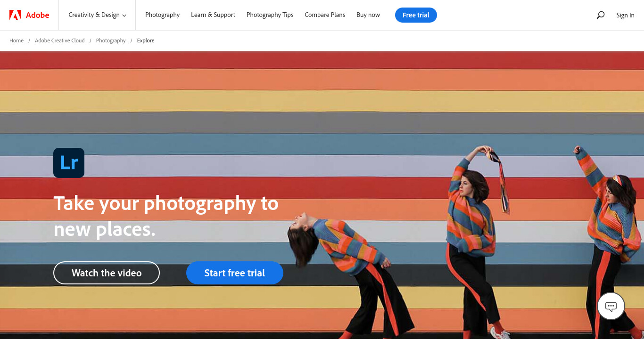The width and height of the screenshot is (644, 339).
Task: Click the Start free trial button
Action: coord(235,273)
